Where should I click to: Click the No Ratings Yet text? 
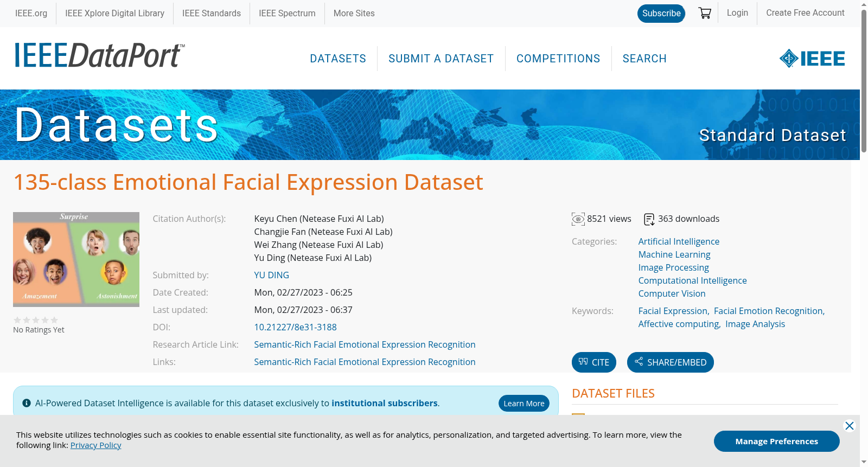pos(39,330)
